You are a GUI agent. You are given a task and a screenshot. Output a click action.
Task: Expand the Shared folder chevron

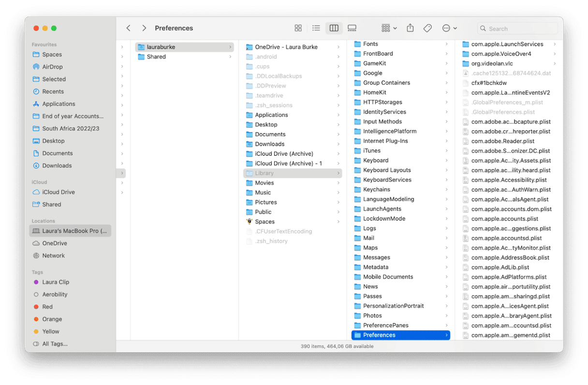click(231, 57)
